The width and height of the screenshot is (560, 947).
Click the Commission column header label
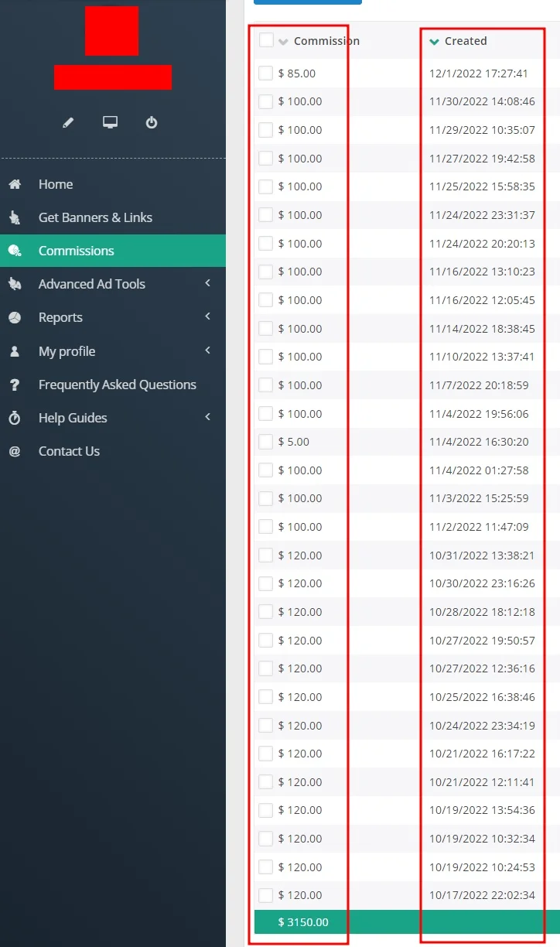(326, 41)
